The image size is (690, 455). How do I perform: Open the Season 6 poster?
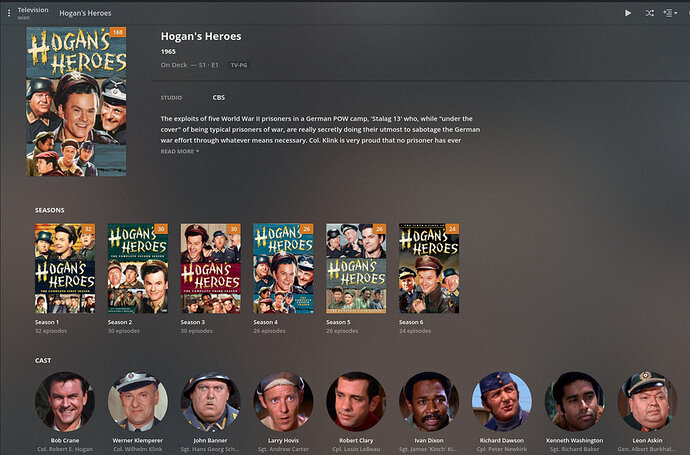pyautogui.click(x=429, y=268)
